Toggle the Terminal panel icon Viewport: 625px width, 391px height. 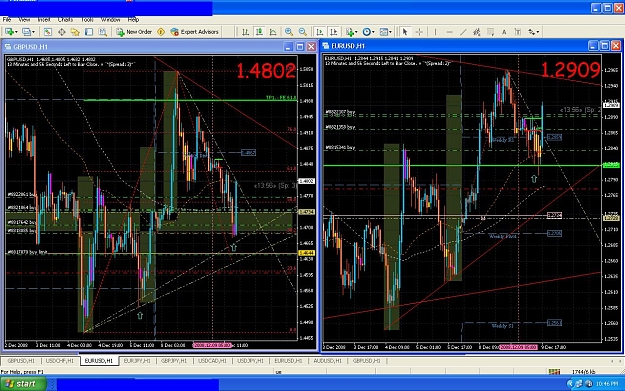(x=89, y=32)
